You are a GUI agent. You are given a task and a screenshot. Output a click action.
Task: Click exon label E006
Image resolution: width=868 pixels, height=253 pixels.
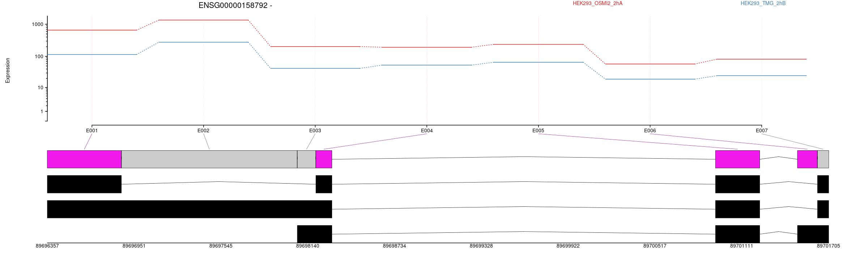point(650,130)
